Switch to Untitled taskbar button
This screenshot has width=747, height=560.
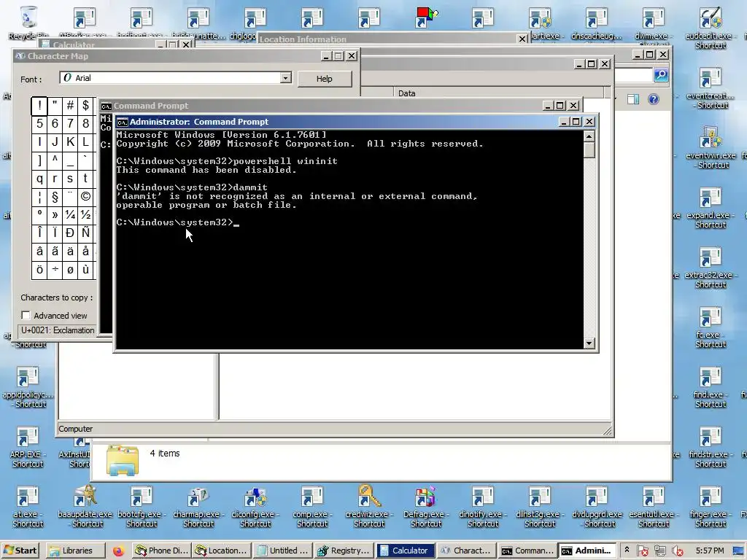[x=282, y=551]
